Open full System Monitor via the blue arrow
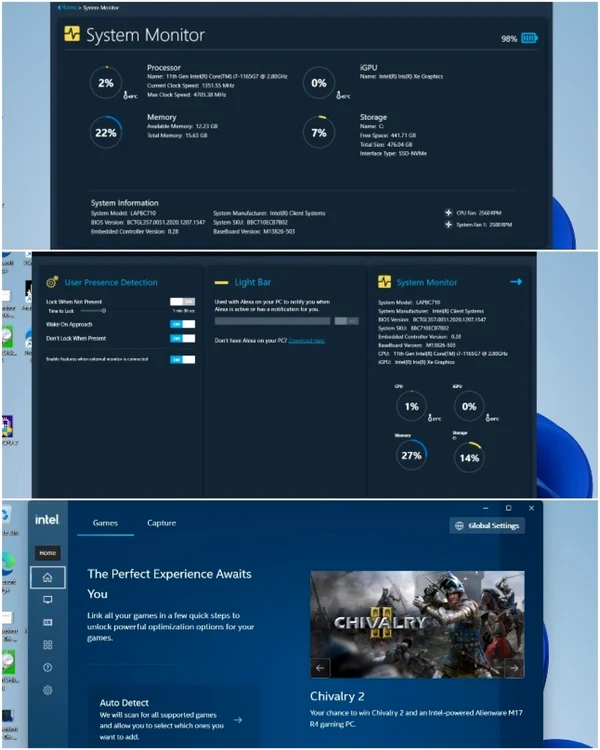The image size is (600, 750). pyautogui.click(x=516, y=282)
